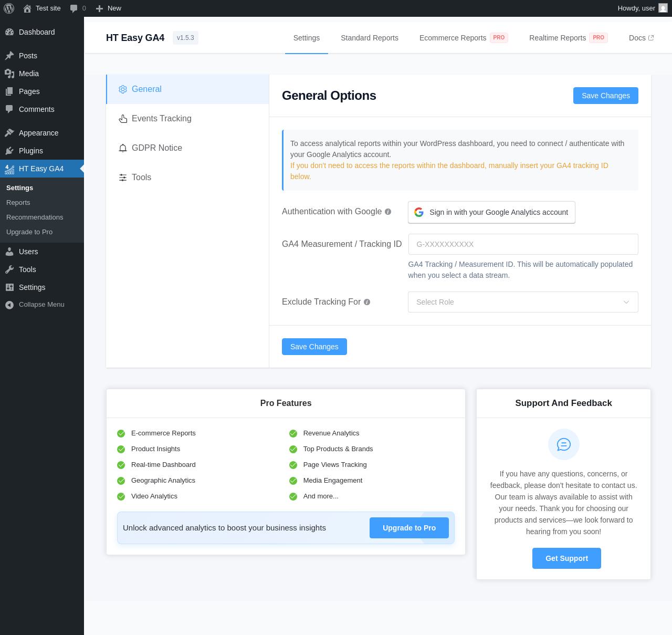The height and width of the screenshot is (635, 672).
Task: Open the Test site home icon
Action: (x=27, y=8)
